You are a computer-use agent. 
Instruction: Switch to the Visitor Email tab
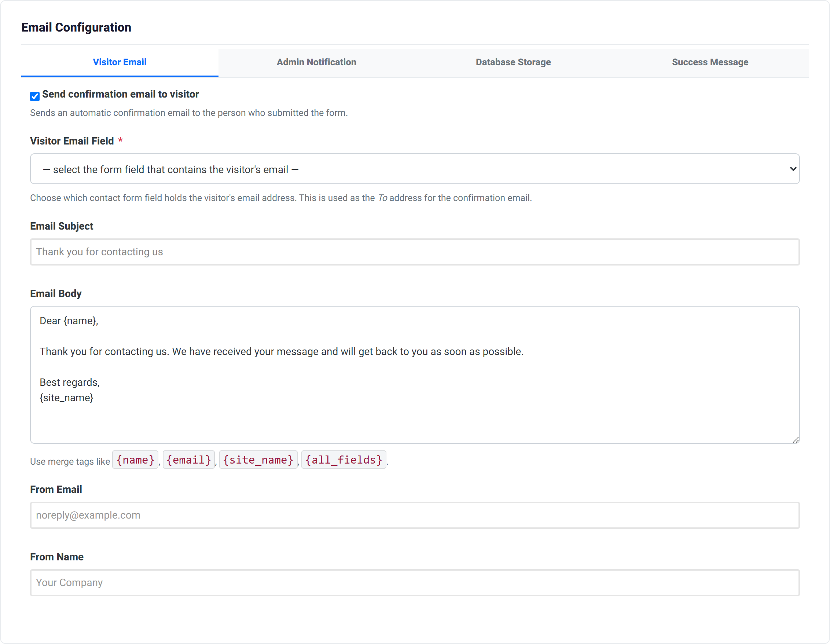point(120,62)
